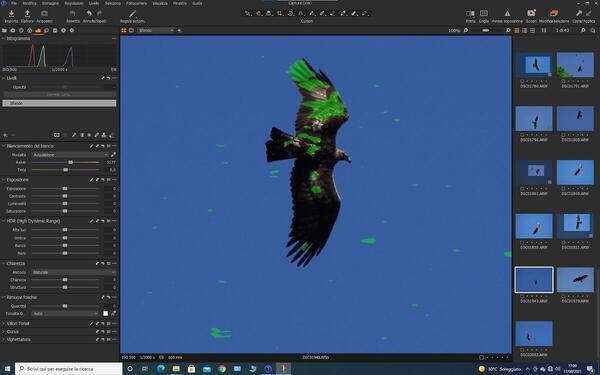The height and width of the screenshot is (375, 600).
Task: Select the Sfondo layer row
Action: (x=59, y=103)
